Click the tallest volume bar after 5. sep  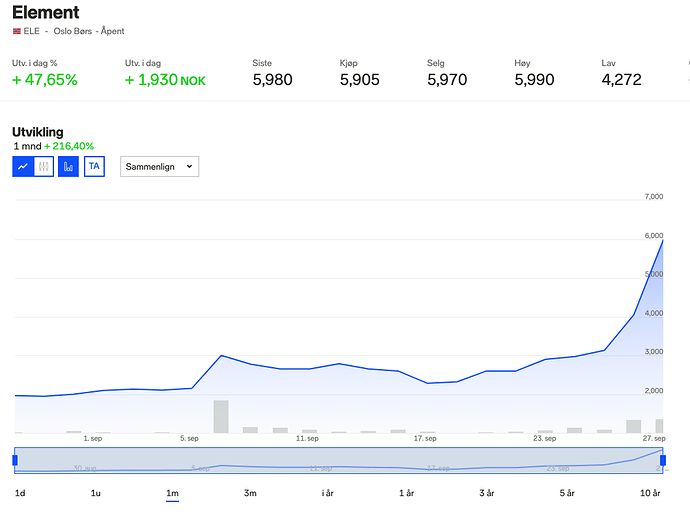click(x=221, y=417)
